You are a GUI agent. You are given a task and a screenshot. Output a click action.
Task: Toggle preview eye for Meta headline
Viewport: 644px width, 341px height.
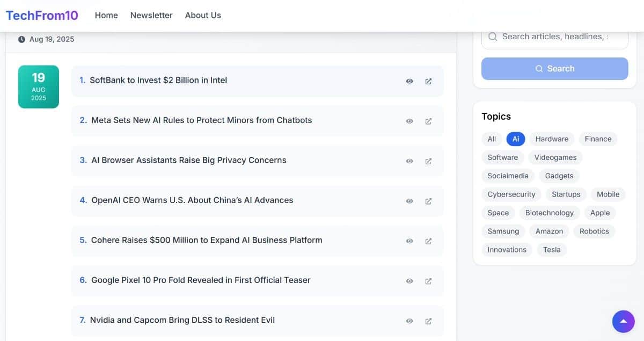(409, 121)
